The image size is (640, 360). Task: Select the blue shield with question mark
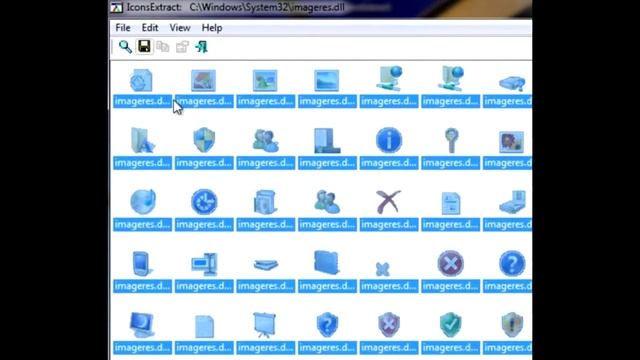(327, 325)
